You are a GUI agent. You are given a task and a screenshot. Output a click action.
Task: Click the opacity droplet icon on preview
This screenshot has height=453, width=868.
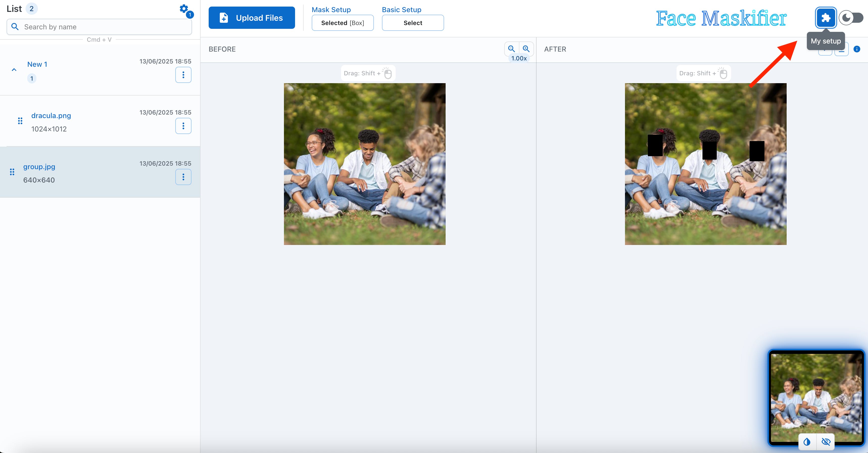point(807,442)
